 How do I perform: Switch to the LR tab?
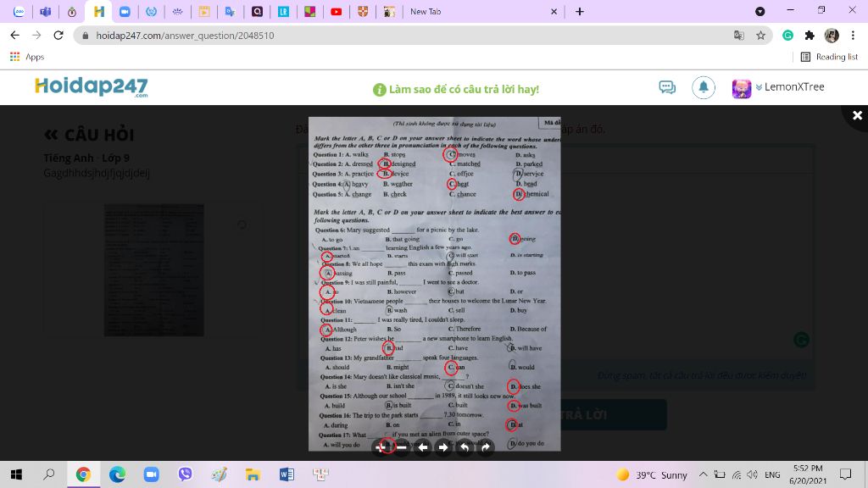point(283,11)
